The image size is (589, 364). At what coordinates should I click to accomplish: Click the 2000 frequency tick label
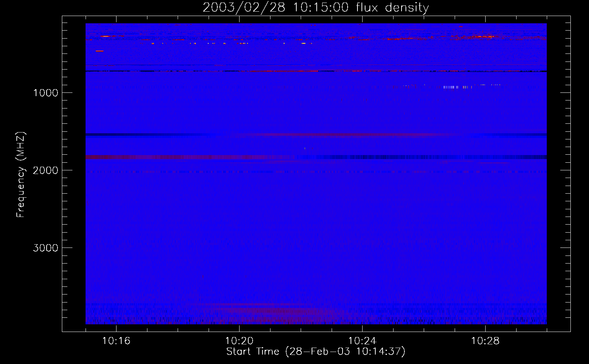pos(46,170)
